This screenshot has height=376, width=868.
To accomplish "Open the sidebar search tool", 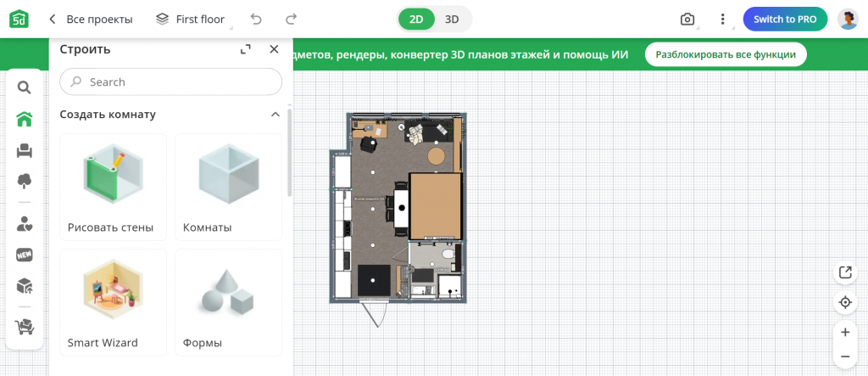I will tap(24, 87).
